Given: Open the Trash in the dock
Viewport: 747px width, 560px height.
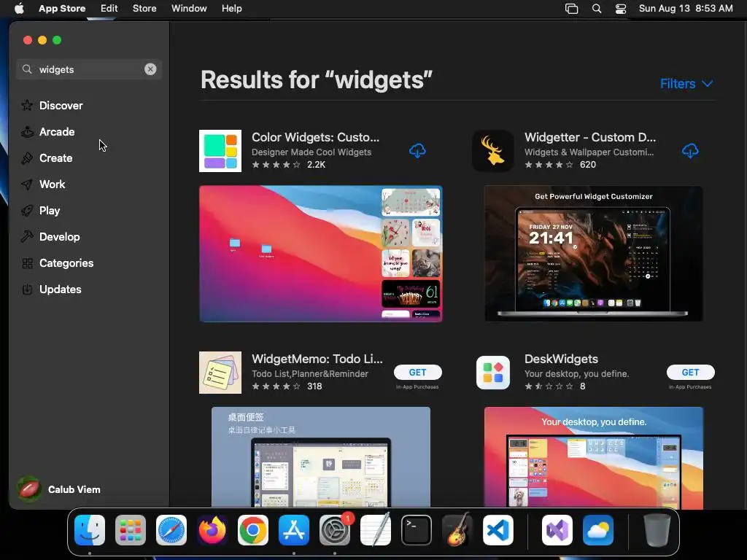Looking at the screenshot, I should [x=657, y=530].
